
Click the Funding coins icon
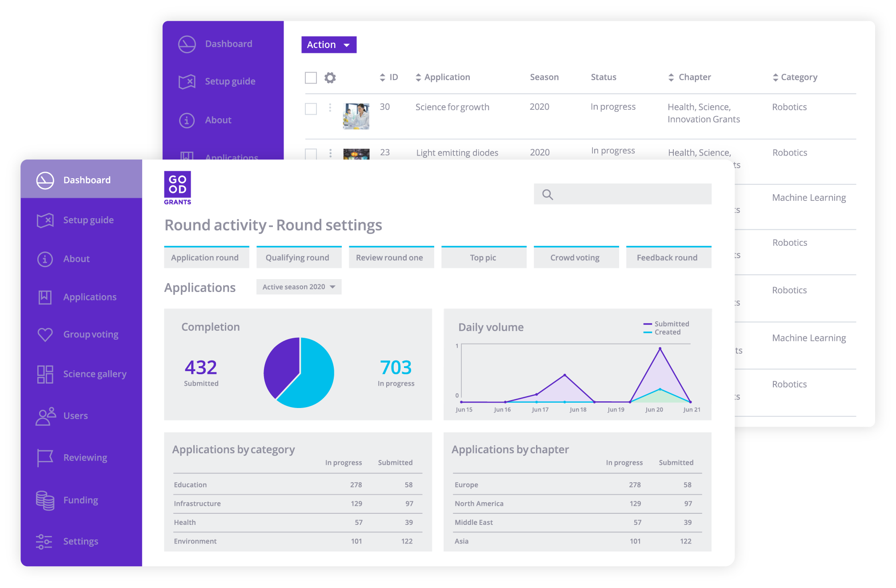tap(45, 500)
